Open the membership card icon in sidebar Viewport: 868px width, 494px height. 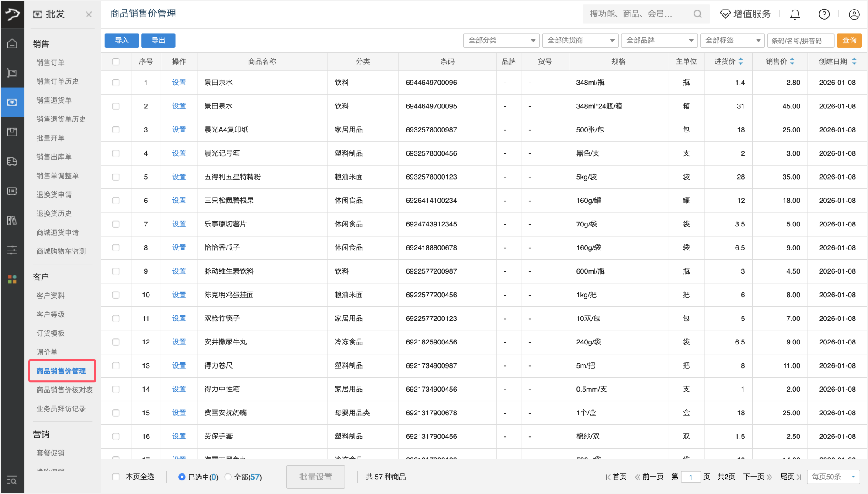coord(12,191)
